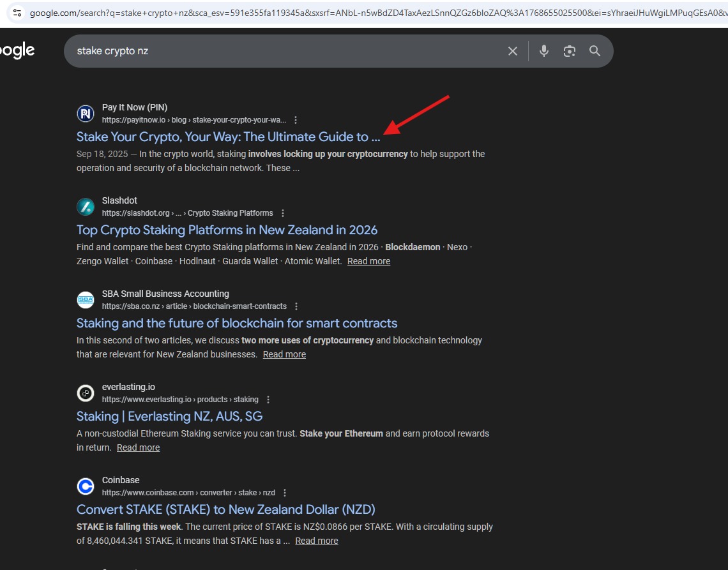Screen dimensions: 728x570
Task: Click Read more under Coinbase snippet
Action: point(317,541)
